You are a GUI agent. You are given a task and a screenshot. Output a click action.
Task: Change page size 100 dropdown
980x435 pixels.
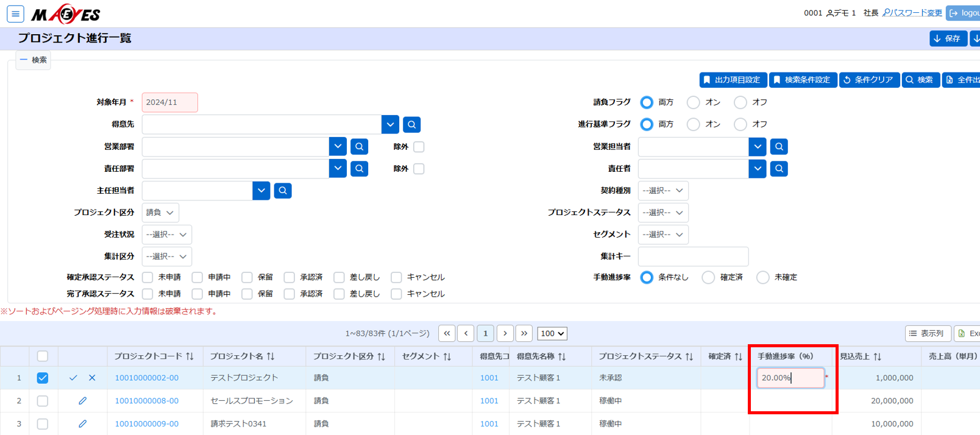553,333
